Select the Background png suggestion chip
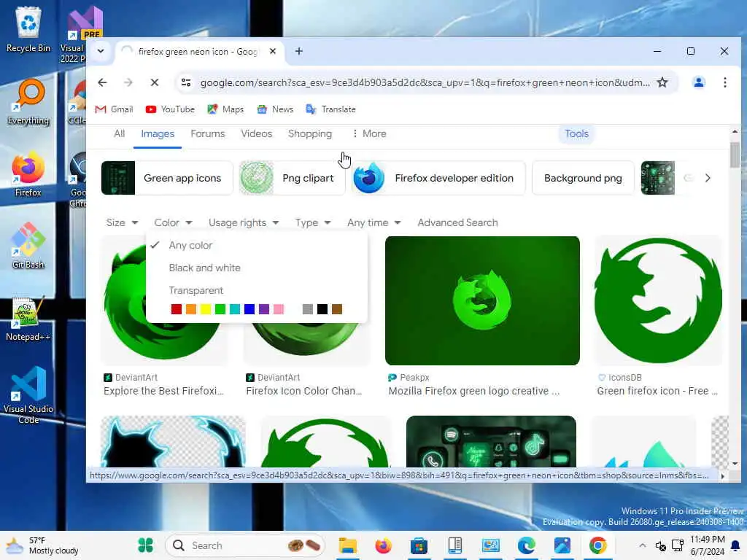The image size is (747, 560). (583, 178)
